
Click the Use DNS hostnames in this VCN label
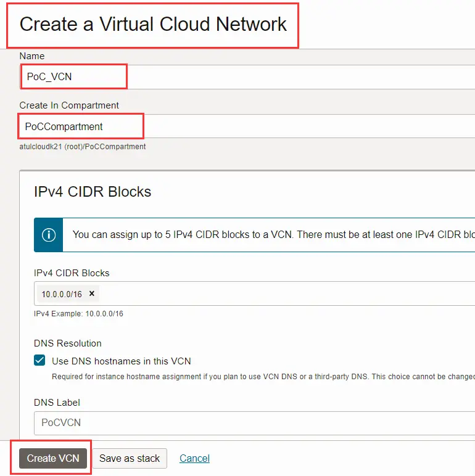(x=122, y=361)
